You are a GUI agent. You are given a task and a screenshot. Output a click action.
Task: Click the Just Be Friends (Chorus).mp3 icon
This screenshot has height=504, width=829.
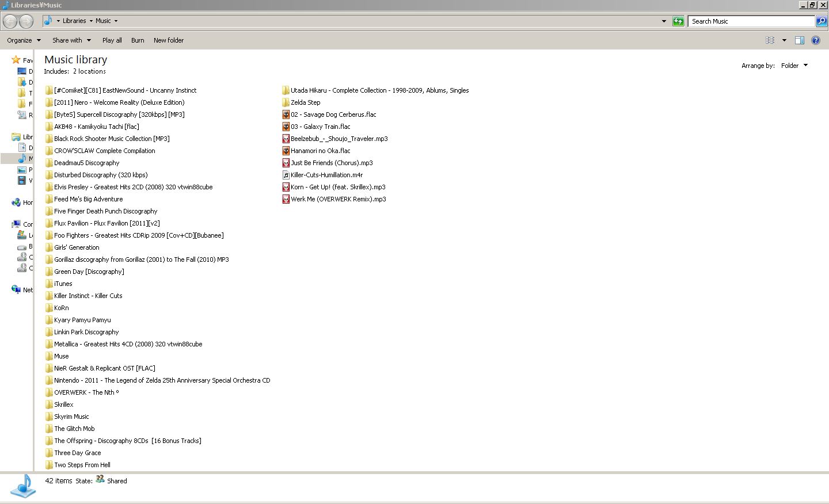[286, 163]
